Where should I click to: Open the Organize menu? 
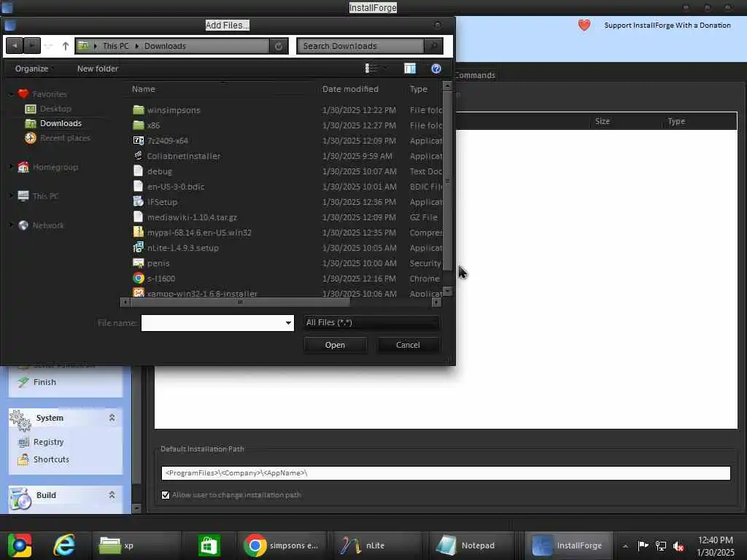pyautogui.click(x=34, y=69)
